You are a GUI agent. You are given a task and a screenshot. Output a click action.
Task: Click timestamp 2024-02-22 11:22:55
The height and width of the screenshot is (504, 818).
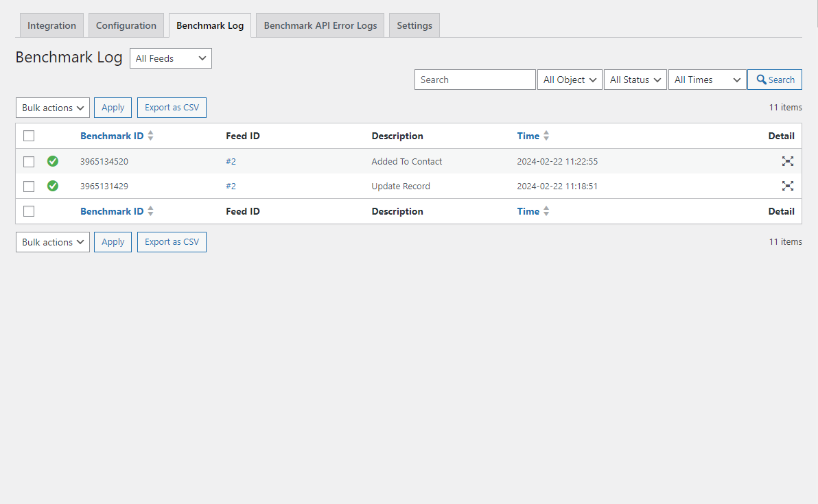tap(557, 162)
